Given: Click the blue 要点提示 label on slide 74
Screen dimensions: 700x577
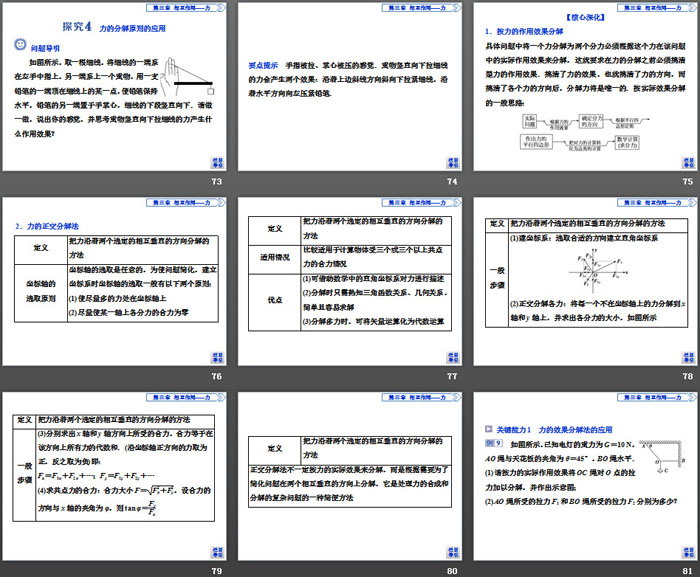Looking at the screenshot, I should [x=263, y=65].
